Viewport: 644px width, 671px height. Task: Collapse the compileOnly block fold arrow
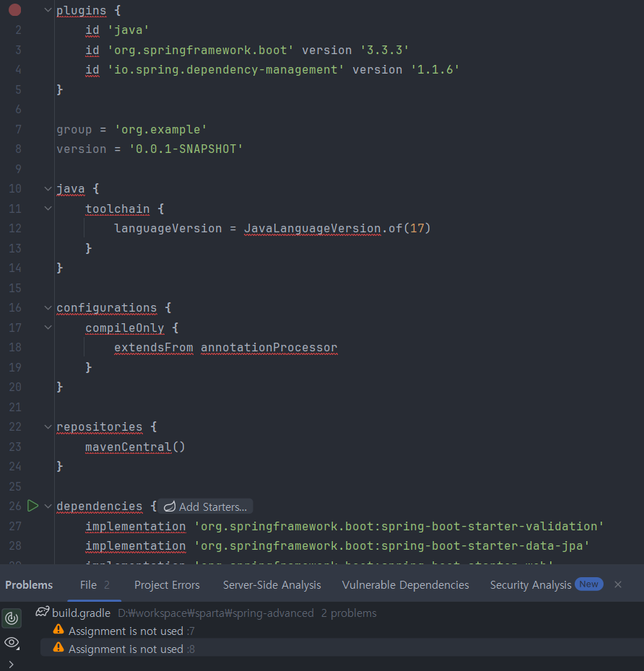pyautogui.click(x=48, y=328)
